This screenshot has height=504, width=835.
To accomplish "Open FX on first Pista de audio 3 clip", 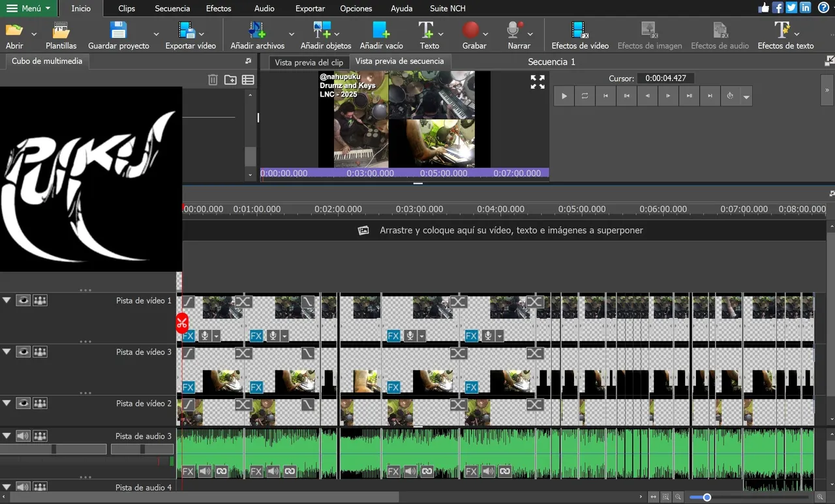I will (x=189, y=471).
